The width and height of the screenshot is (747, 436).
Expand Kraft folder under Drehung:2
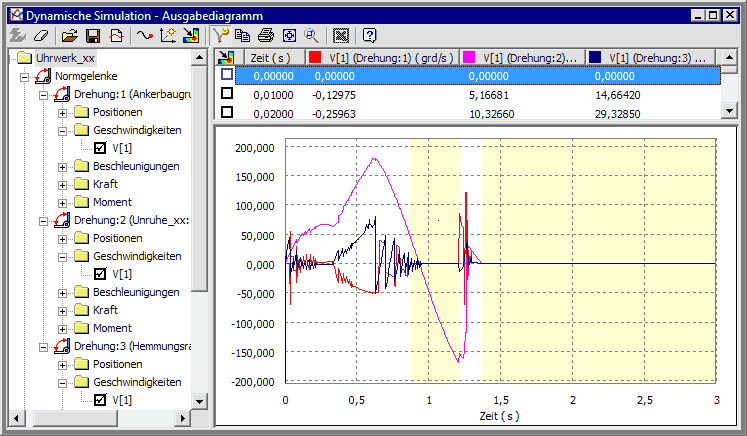(63, 310)
